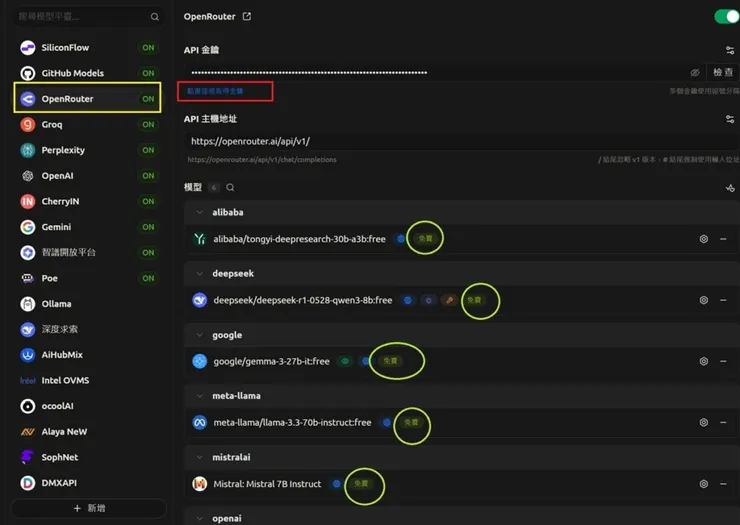This screenshot has width=740, height=525.
Task: Collapse the meta-llama model group
Action: pyautogui.click(x=200, y=396)
